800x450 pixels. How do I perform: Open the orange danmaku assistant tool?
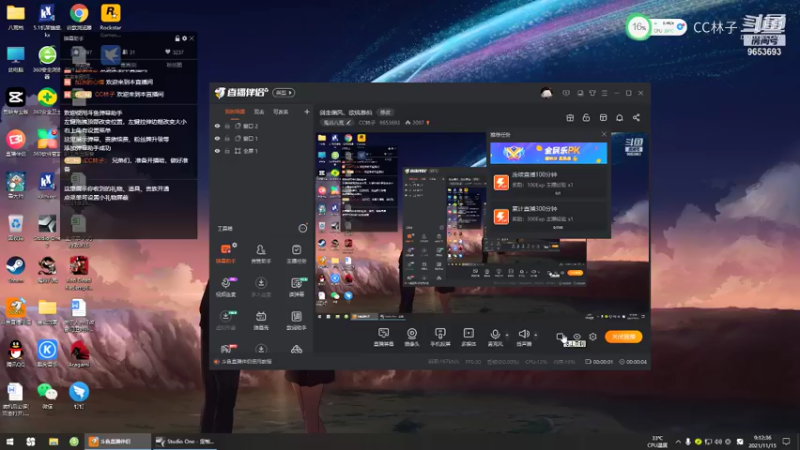226,253
